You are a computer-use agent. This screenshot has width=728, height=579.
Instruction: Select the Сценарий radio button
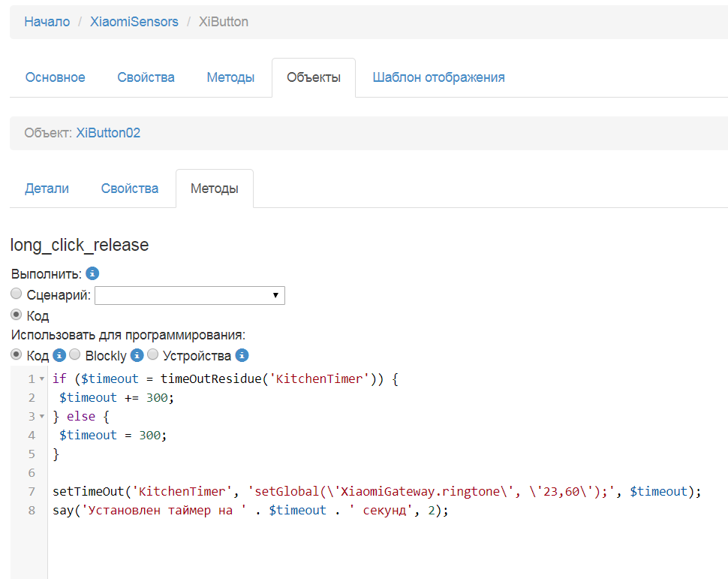17,294
